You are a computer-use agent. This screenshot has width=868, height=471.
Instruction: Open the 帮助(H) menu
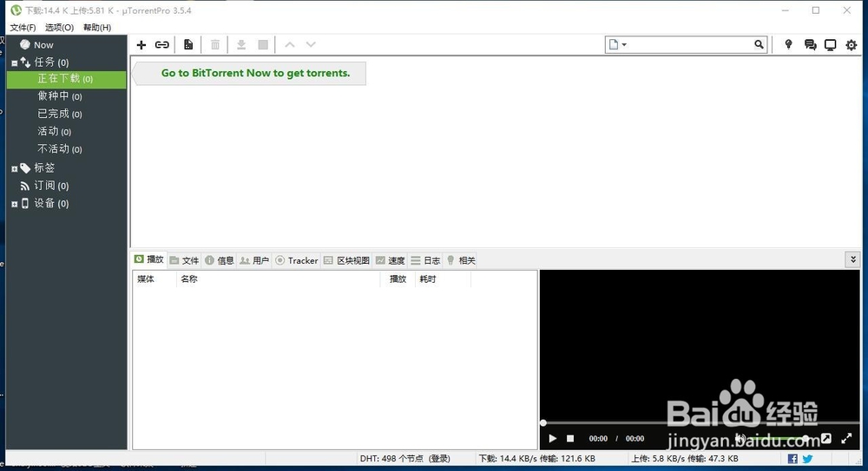(97, 27)
